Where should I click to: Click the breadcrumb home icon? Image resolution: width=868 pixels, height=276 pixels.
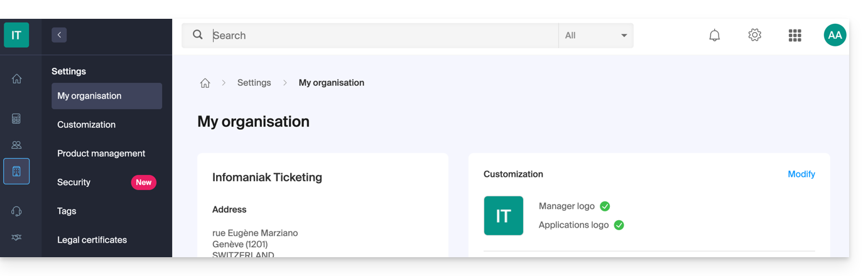pos(205,83)
